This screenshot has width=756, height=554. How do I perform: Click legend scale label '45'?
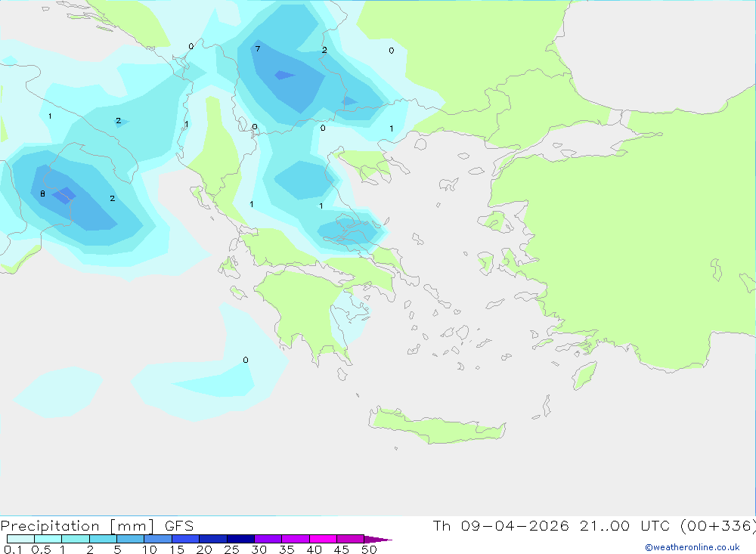(x=342, y=549)
